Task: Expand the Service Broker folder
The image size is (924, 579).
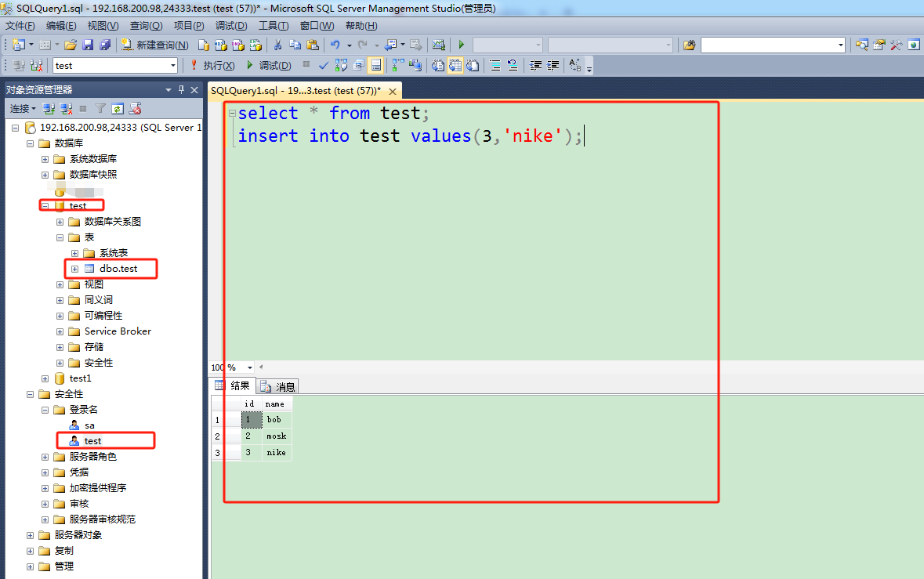Action: coord(60,331)
